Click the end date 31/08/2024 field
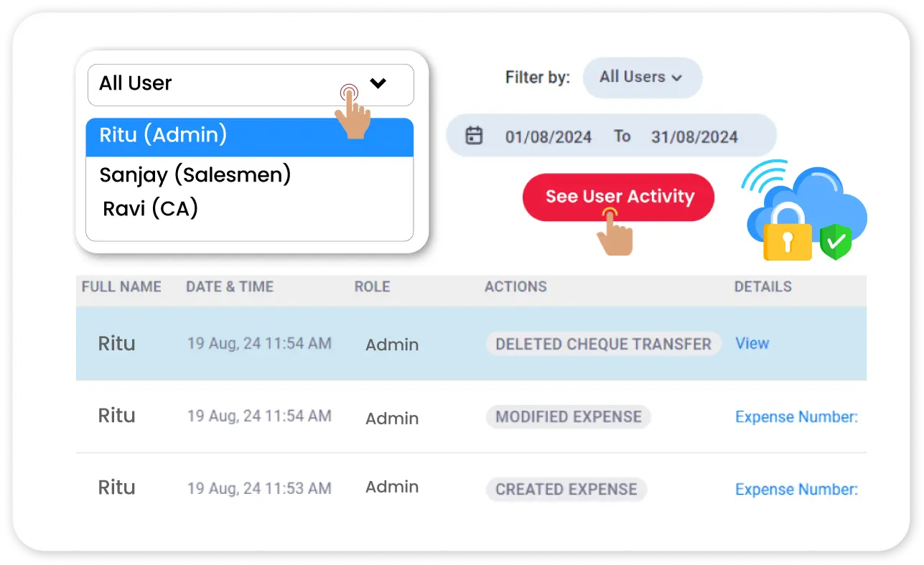 tap(694, 136)
